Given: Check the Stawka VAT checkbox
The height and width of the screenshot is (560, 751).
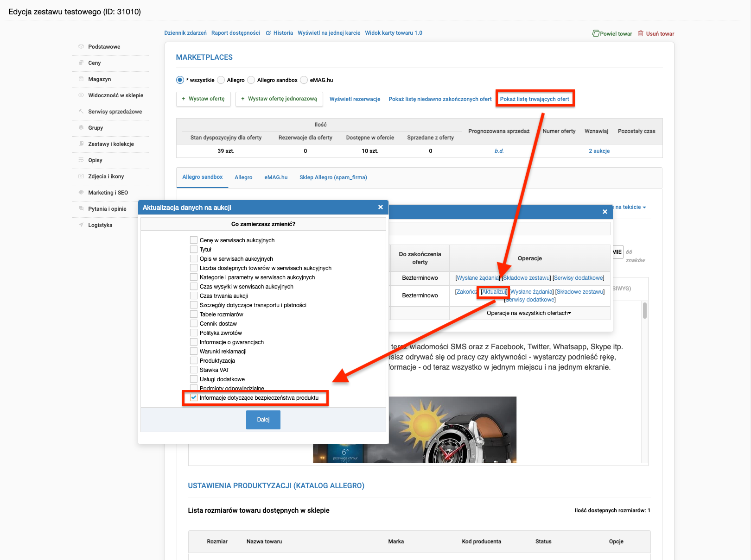Looking at the screenshot, I should tap(194, 370).
